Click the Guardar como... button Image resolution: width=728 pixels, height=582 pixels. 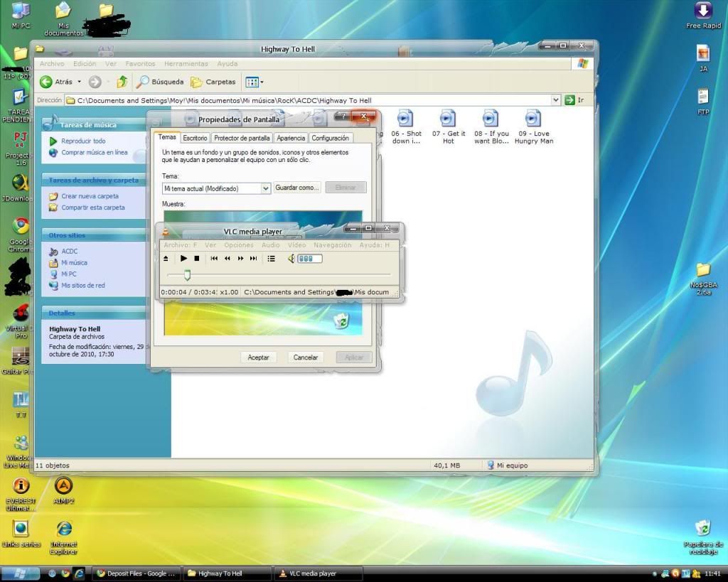click(297, 188)
